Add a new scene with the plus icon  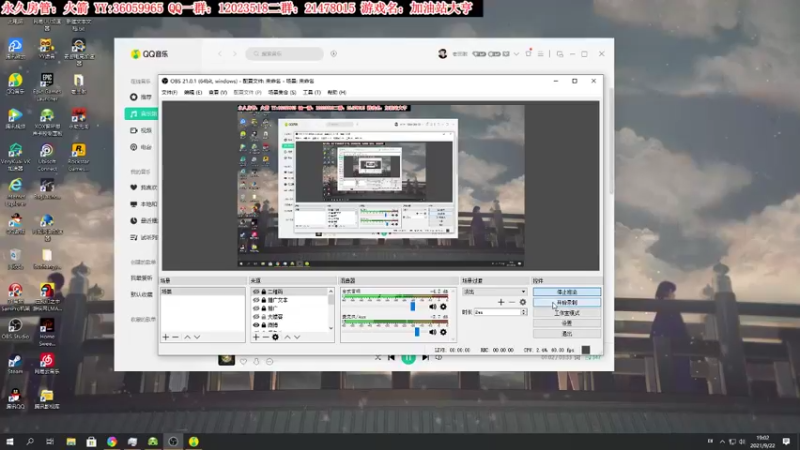pyautogui.click(x=165, y=337)
